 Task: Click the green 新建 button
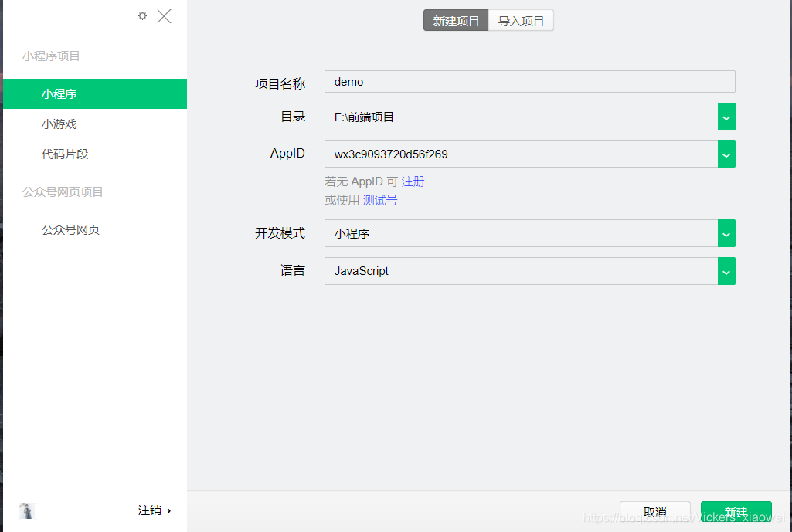pyautogui.click(x=736, y=513)
